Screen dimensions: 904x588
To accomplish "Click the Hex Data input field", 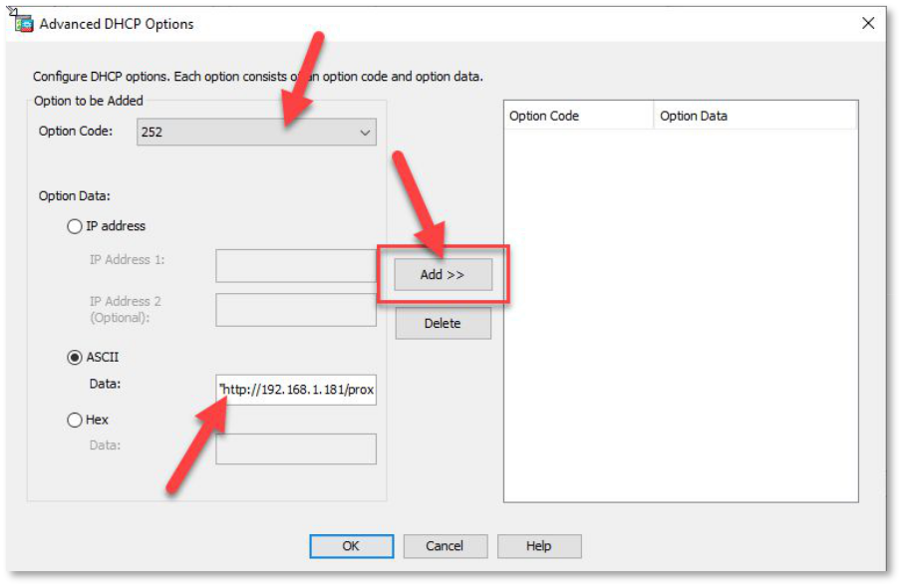I will [x=295, y=448].
